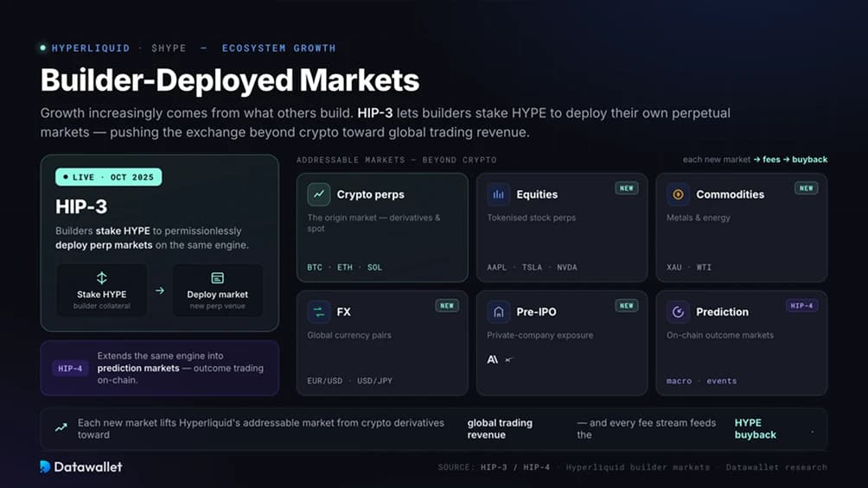This screenshot has height=488, width=868.
Task: Click the $HYPE header label
Action: click(169, 48)
